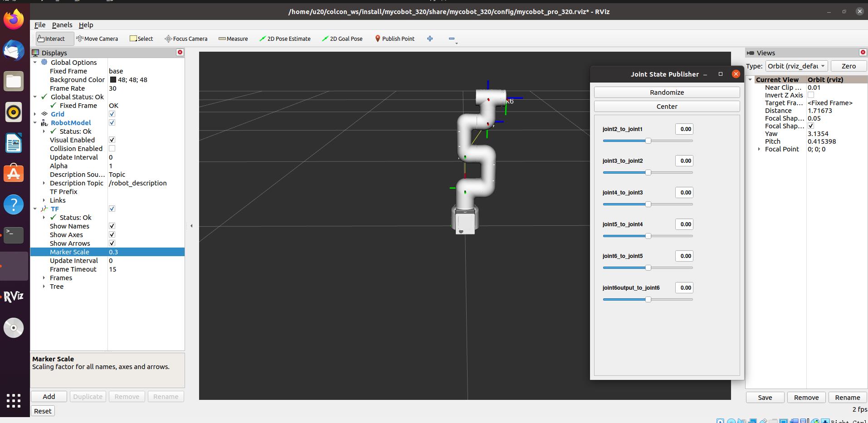Activate the Measure tool
This screenshot has height=423, width=868.
click(x=233, y=39)
